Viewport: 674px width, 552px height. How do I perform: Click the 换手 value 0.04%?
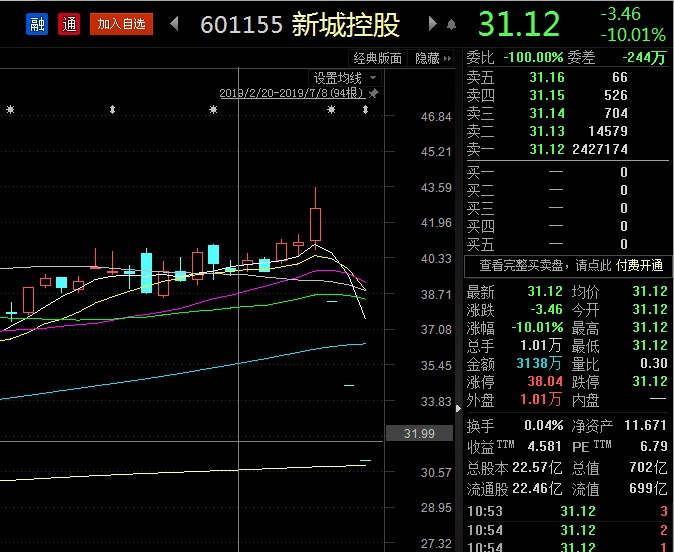[543, 426]
